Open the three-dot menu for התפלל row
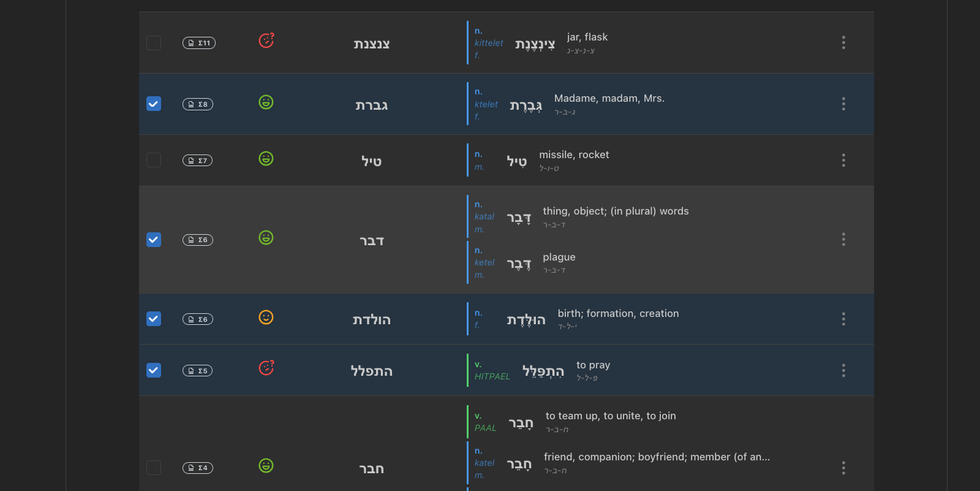980x491 pixels. point(843,370)
